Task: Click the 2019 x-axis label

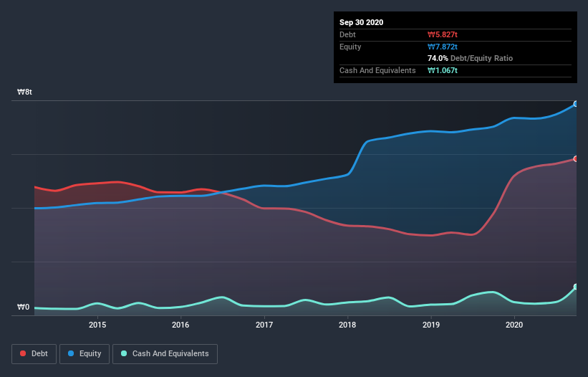Action: (431, 325)
